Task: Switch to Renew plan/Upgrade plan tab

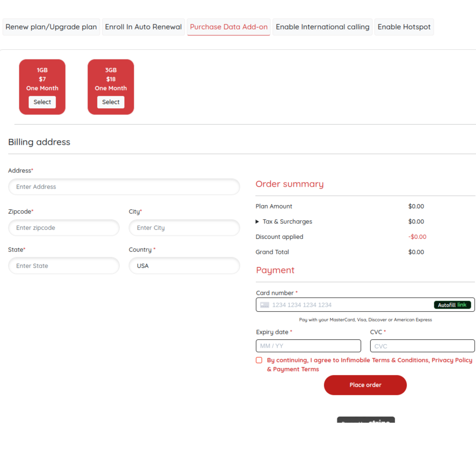Action: [x=51, y=27]
